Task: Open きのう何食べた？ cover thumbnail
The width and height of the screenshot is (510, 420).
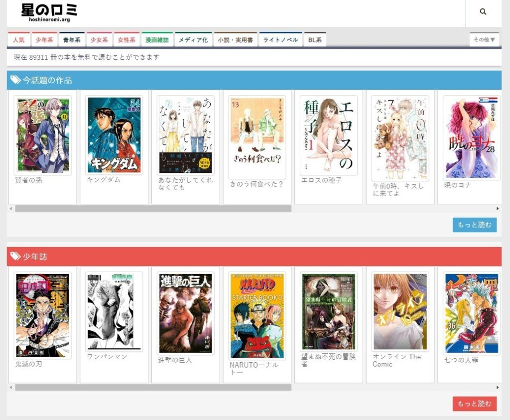Action: click(x=257, y=137)
